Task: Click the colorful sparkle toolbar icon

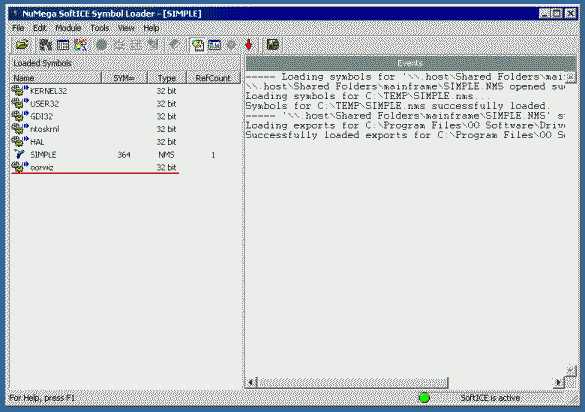Action: click(81, 45)
